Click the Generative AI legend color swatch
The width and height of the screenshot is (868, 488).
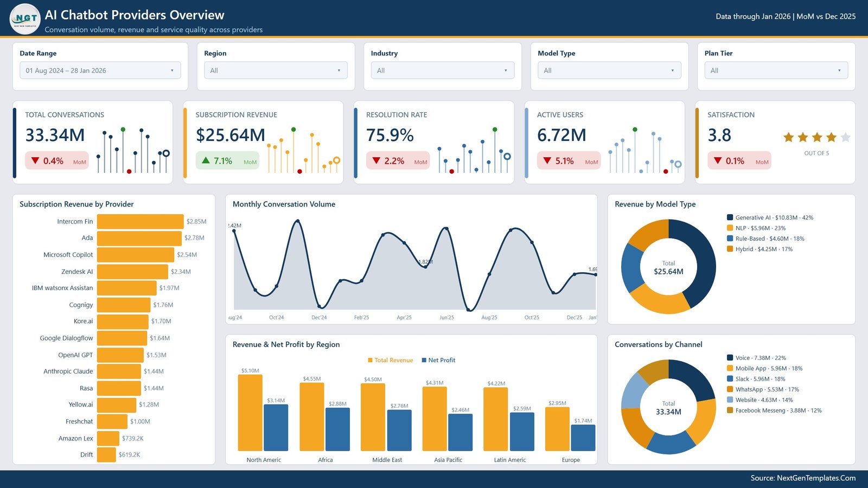tap(730, 217)
